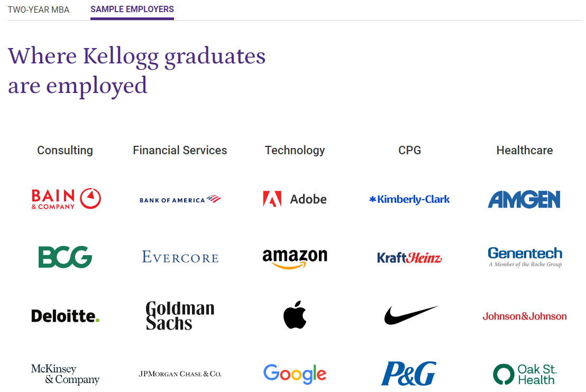Open the Oak St. Health logo
The image size is (586, 392).
pos(524,374)
